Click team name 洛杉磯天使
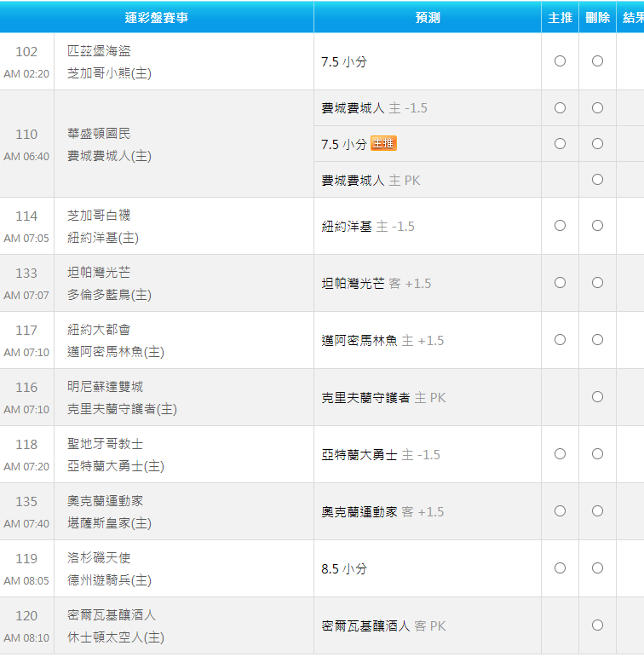Viewport: 644px width, 657px height. (99, 558)
